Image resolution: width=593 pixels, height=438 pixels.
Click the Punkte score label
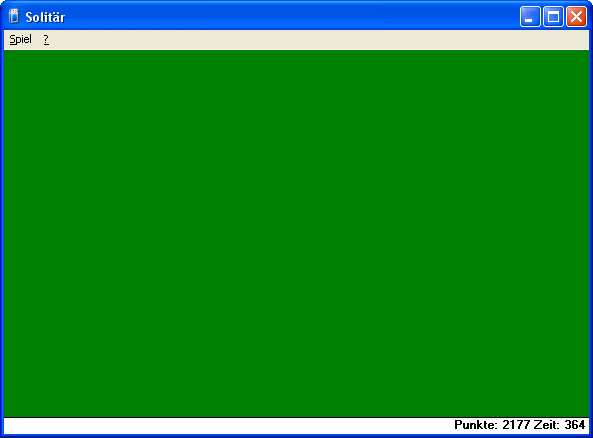click(x=476, y=425)
